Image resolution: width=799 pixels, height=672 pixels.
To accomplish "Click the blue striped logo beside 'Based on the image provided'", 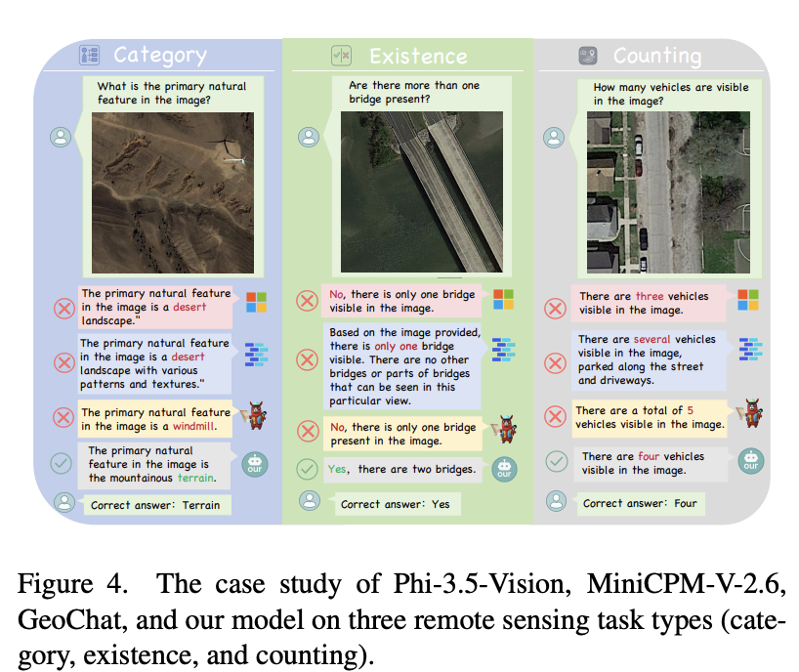I will pos(503,350).
